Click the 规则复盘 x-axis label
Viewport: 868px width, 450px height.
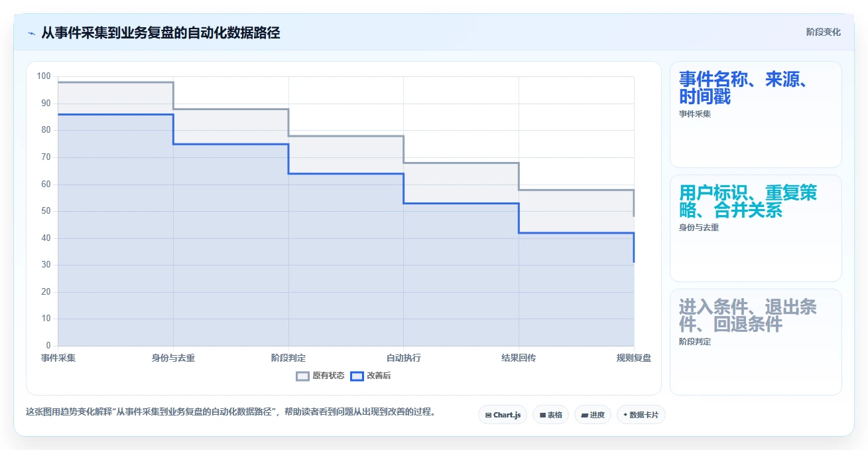point(634,358)
